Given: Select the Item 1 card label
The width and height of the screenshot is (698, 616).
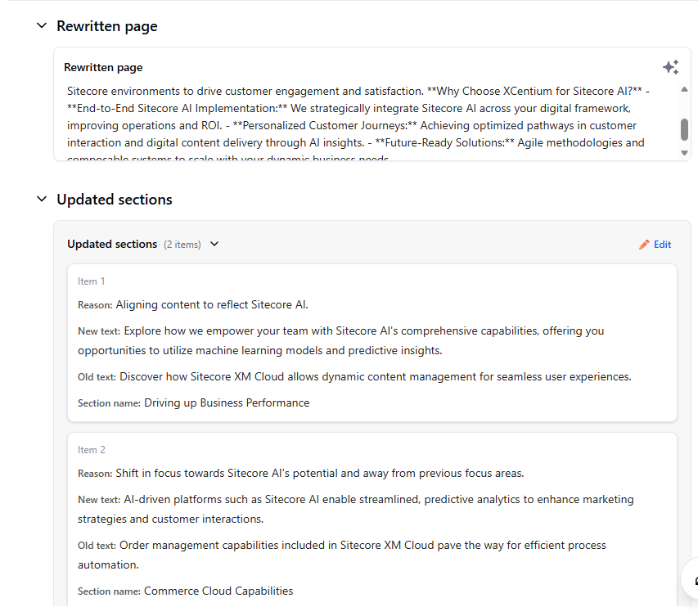Looking at the screenshot, I should tap(92, 281).
